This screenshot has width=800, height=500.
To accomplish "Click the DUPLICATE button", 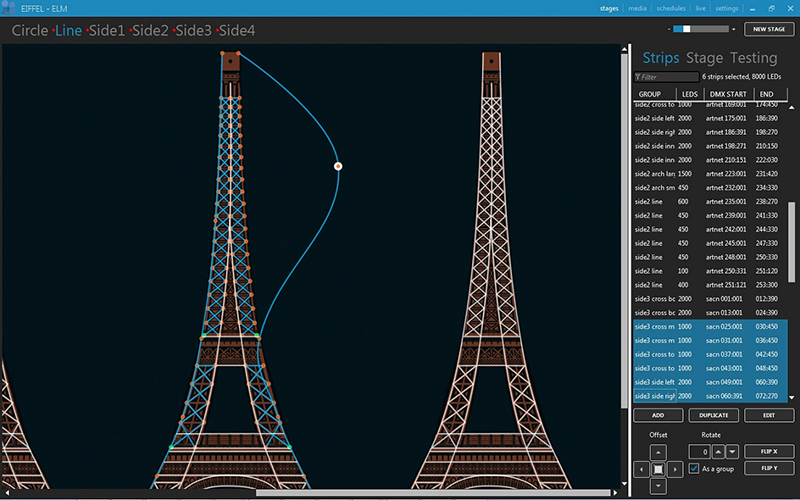I will pos(714,414).
